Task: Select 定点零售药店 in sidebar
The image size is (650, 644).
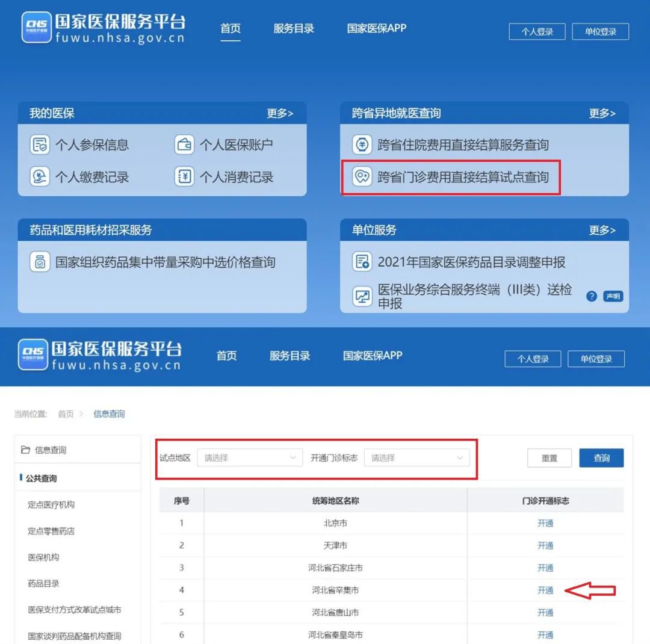Action: click(x=51, y=531)
